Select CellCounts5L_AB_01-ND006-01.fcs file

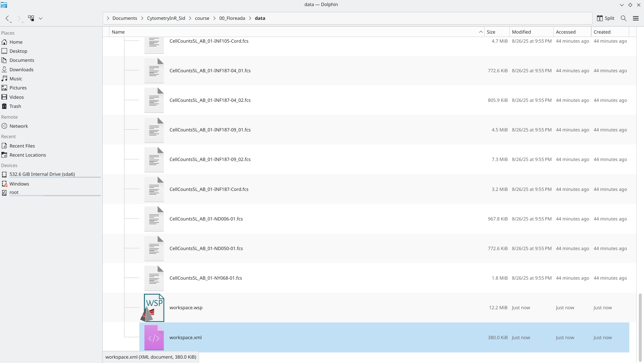pos(206,219)
